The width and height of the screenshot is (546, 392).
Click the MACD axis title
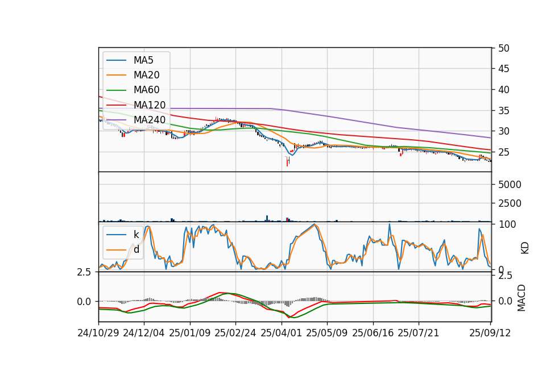coord(522,298)
